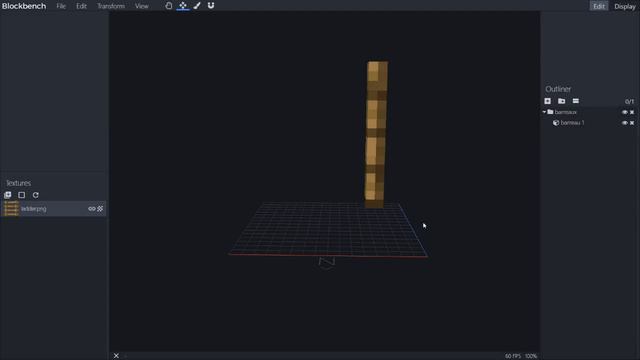The width and height of the screenshot is (640, 360).
Task: Collapse the barreaux group
Action: click(544, 112)
